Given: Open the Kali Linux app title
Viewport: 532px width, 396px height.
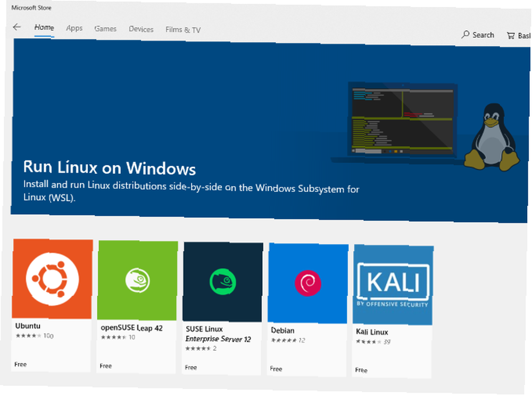Looking at the screenshot, I should pyautogui.click(x=372, y=332).
